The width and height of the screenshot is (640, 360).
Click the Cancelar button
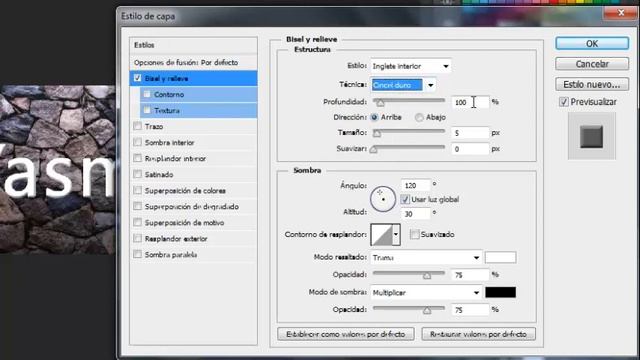click(592, 64)
